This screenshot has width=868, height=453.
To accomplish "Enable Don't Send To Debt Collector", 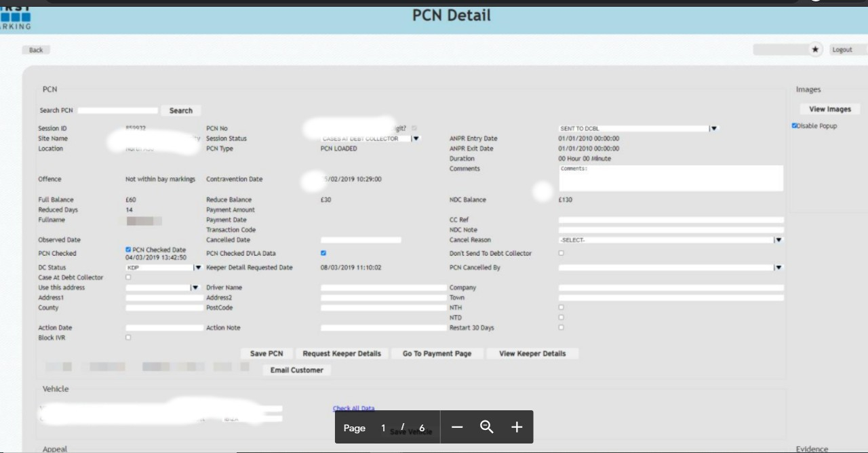I will [x=561, y=253].
